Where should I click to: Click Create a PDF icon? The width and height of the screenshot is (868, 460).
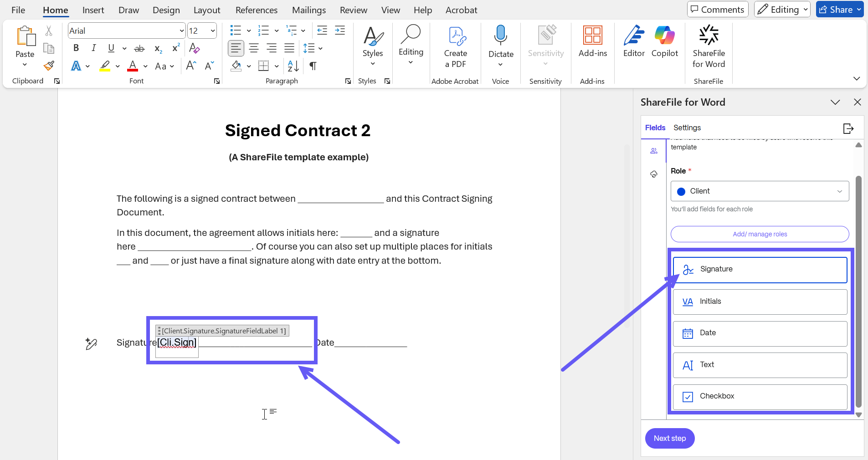click(x=455, y=46)
